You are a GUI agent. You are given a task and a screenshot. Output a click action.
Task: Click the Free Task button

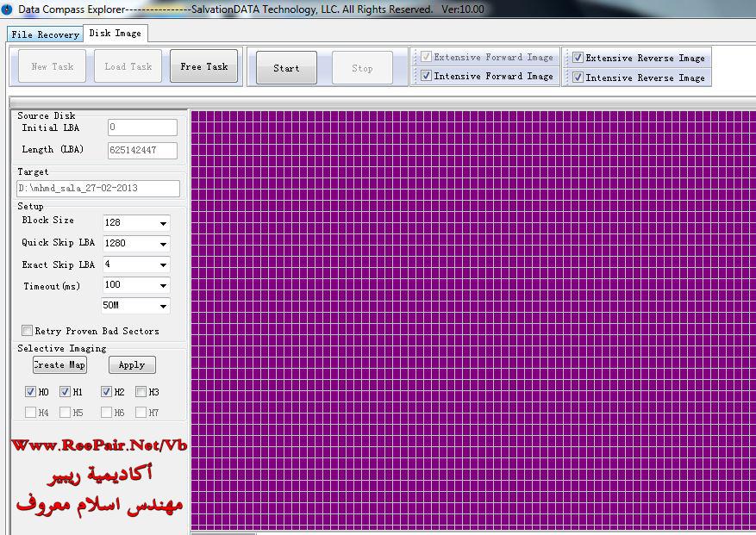tap(204, 67)
